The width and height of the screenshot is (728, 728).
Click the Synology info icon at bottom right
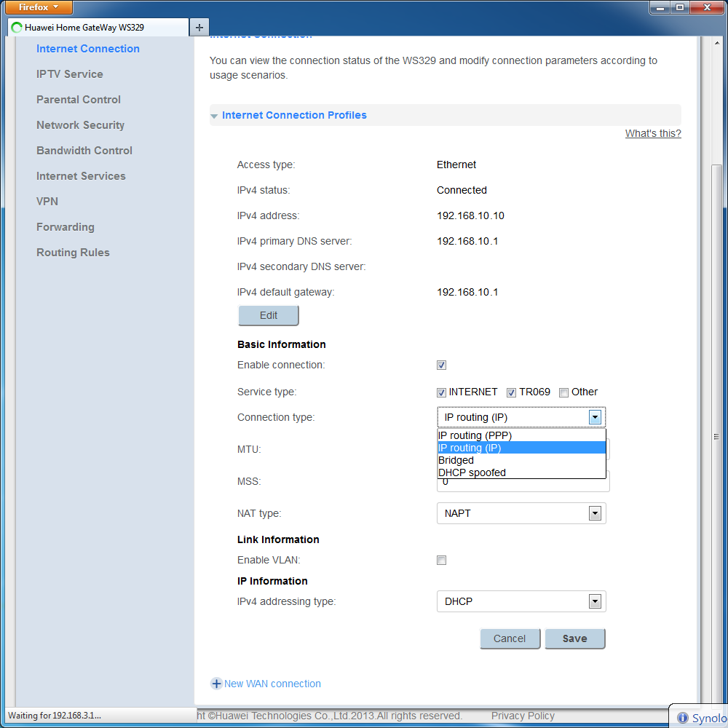tap(683, 718)
